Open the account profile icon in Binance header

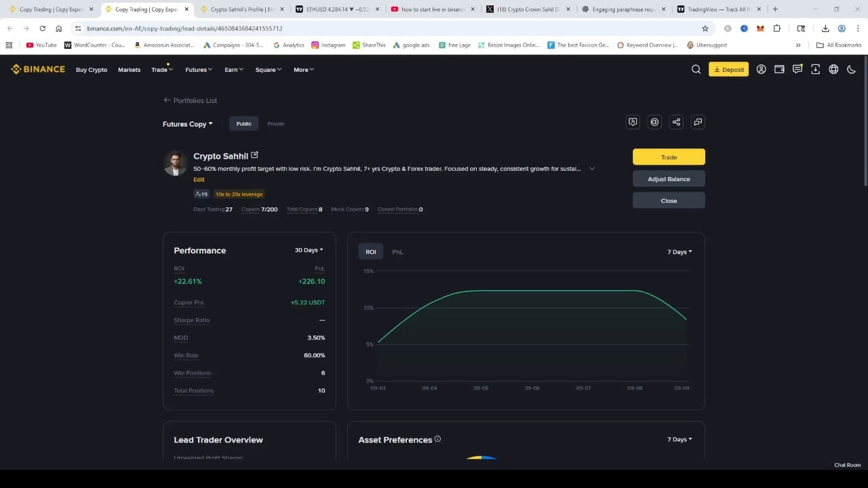pos(761,69)
